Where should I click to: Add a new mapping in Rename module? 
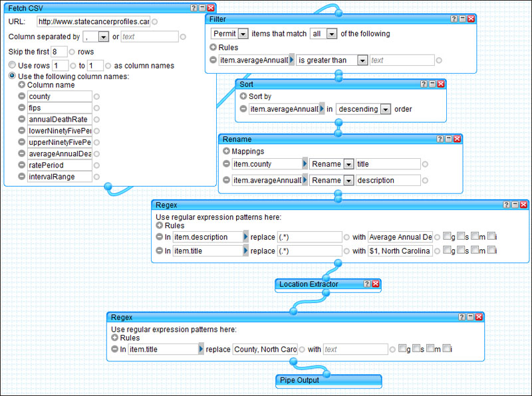226,151
